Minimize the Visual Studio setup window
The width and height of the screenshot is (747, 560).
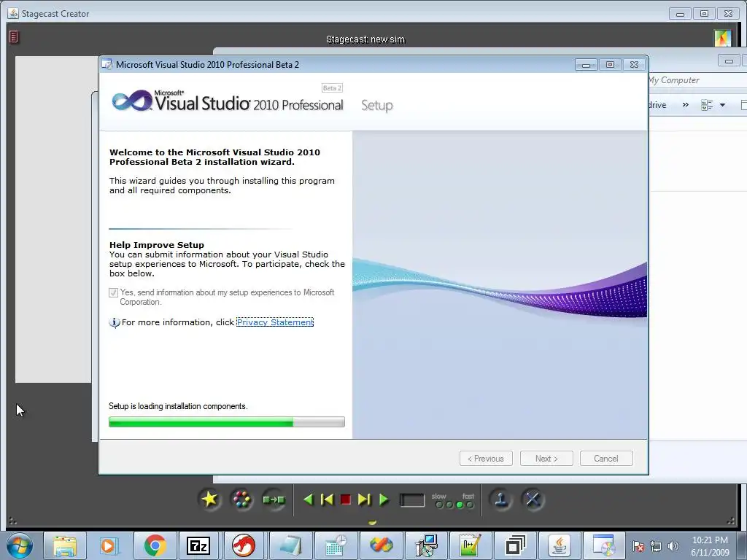coord(586,65)
